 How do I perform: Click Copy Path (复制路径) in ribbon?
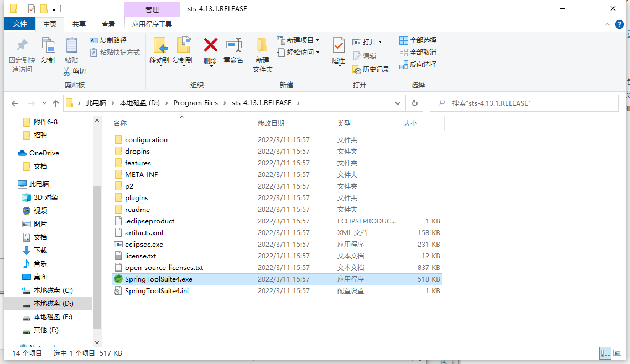[108, 40]
